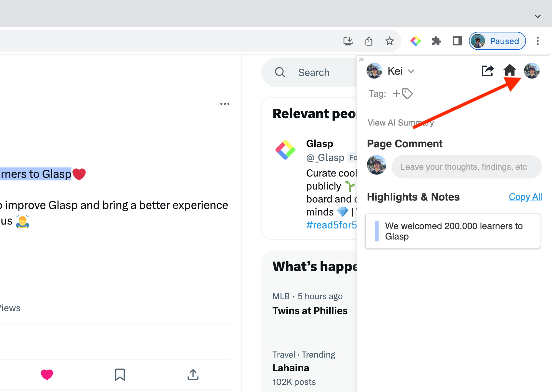Collapse the Glasp sidebar with double-arrow icon

[361, 59]
